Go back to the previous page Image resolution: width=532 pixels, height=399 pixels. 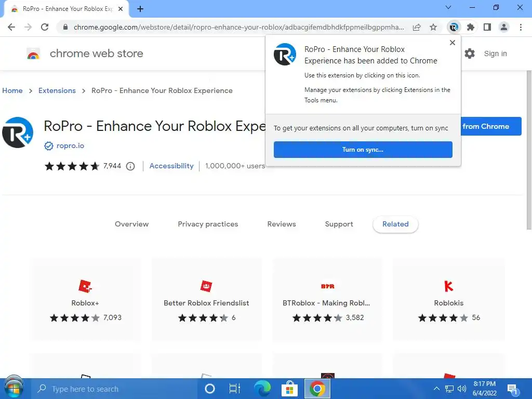point(11,27)
